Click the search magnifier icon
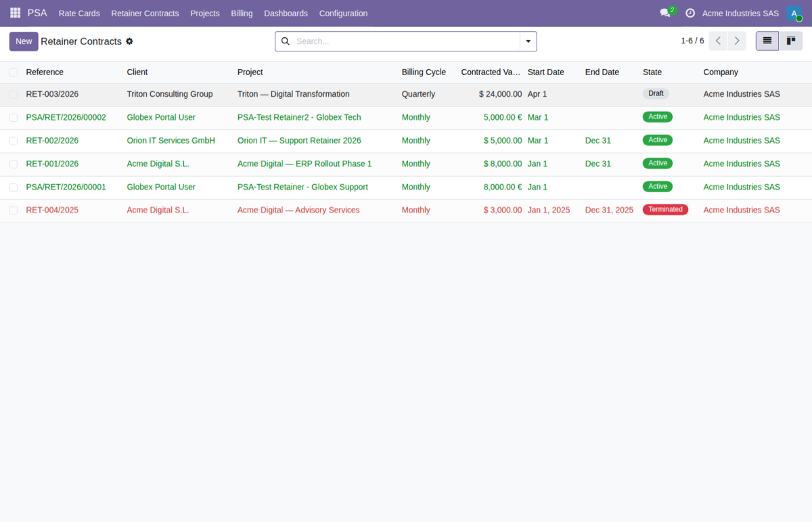 click(285, 41)
